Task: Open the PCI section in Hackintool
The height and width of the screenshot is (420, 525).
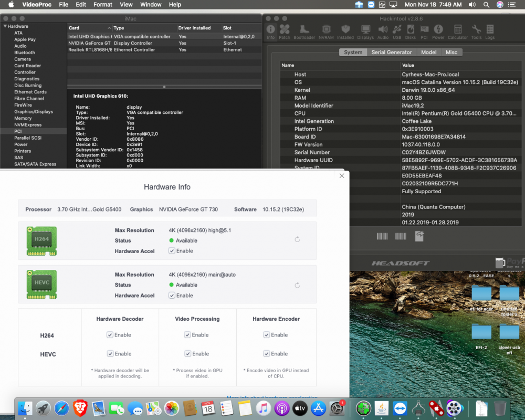Action: pos(424,32)
